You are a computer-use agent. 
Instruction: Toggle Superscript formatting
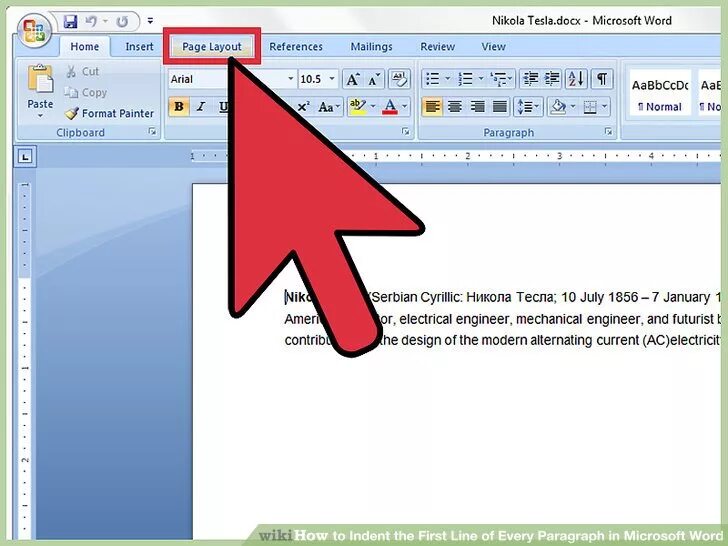click(304, 107)
